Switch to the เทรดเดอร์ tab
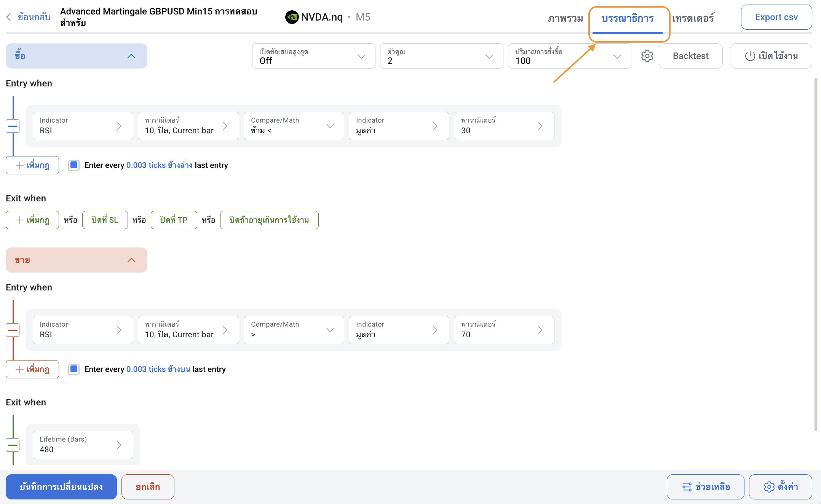The image size is (821, 504). [693, 18]
